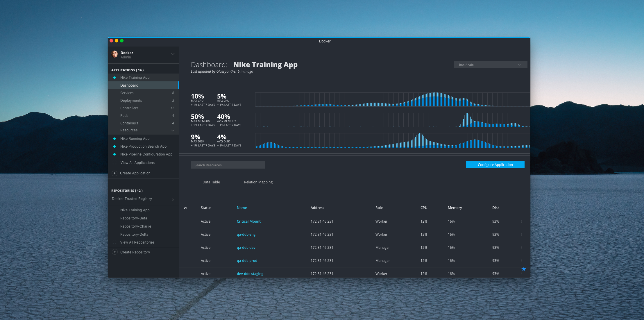Select Nike Training App in applications list
This screenshot has width=644, height=320.
click(135, 78)
